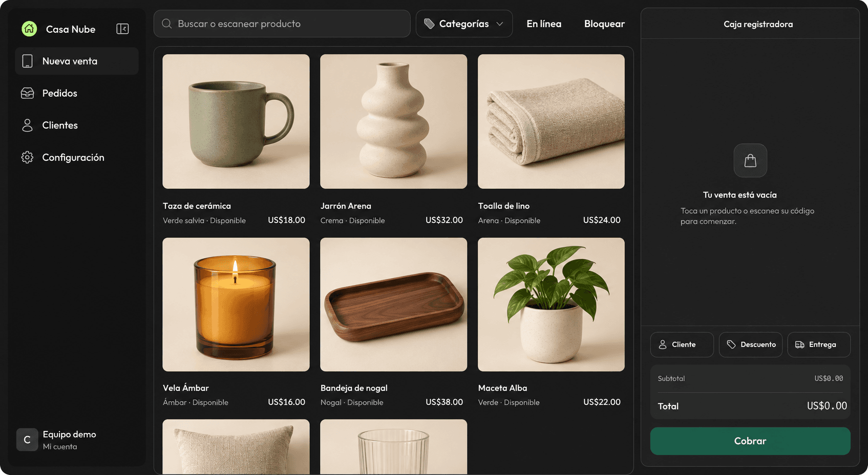Open the Nueva venta section
Screen dimensions: 868x475
[x=77, y=61]
